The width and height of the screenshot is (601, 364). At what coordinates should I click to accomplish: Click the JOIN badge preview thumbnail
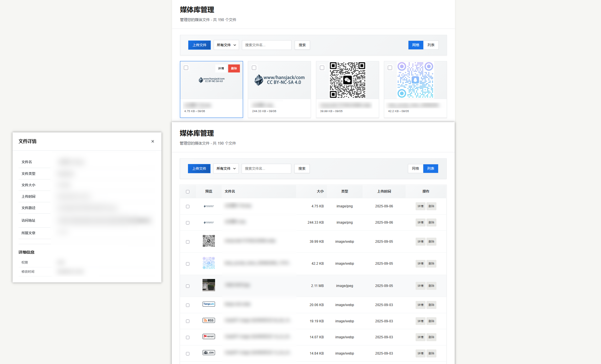click(209, 353)
